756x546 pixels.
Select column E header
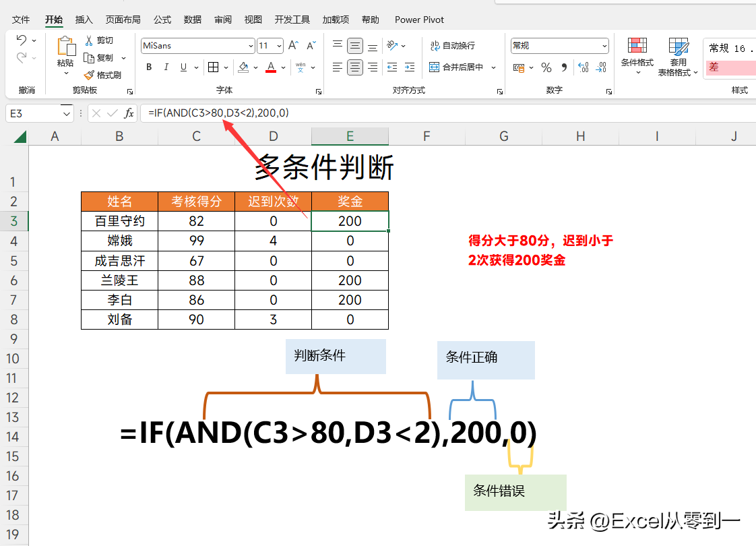(350, 136)
